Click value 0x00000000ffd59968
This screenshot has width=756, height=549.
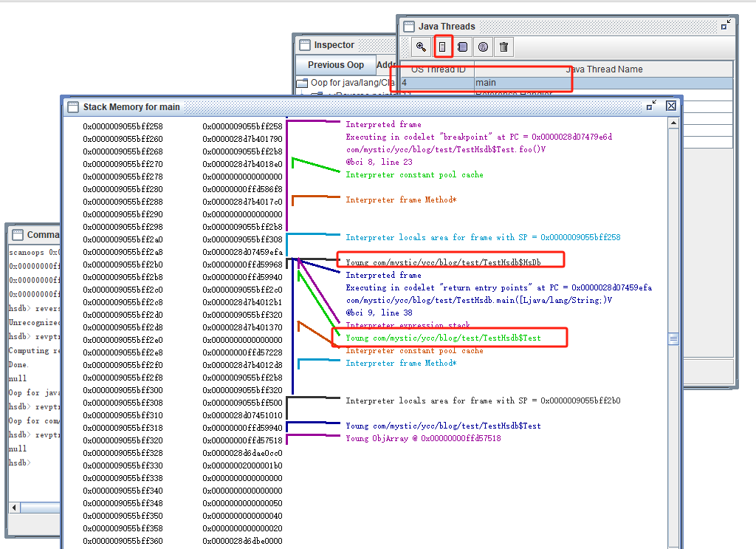(242, 265)
